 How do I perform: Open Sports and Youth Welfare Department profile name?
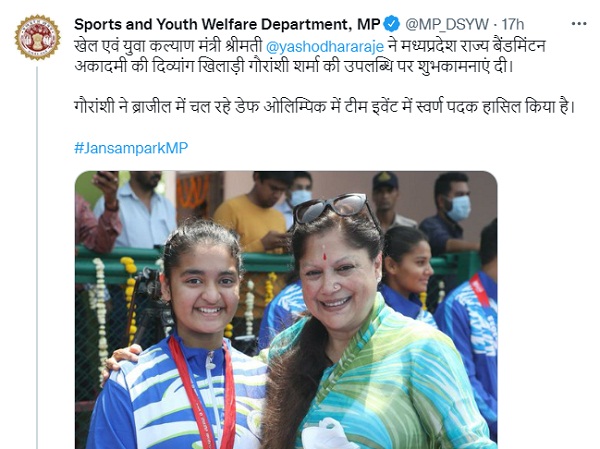pyautogui.click(x=227, y=24)
